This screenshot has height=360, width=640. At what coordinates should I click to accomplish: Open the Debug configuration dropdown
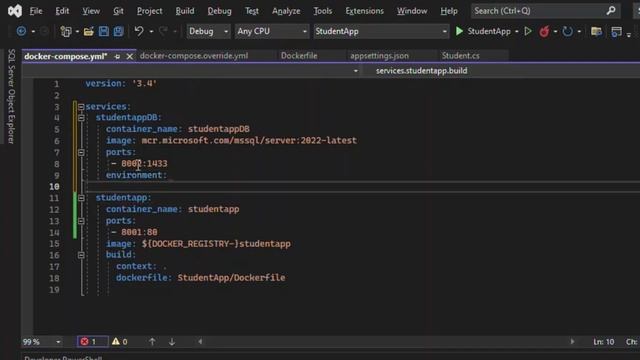(208, 31)
